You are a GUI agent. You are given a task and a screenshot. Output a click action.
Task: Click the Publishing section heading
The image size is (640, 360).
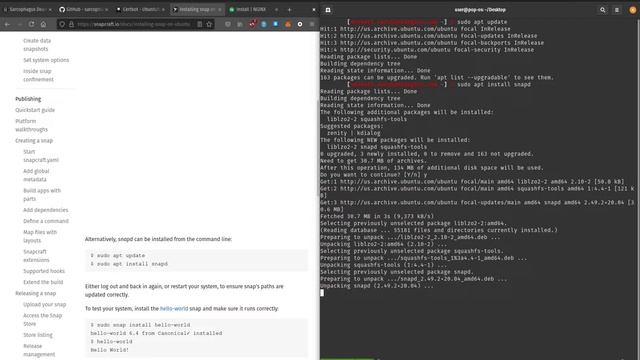click(x=28, y=99)
